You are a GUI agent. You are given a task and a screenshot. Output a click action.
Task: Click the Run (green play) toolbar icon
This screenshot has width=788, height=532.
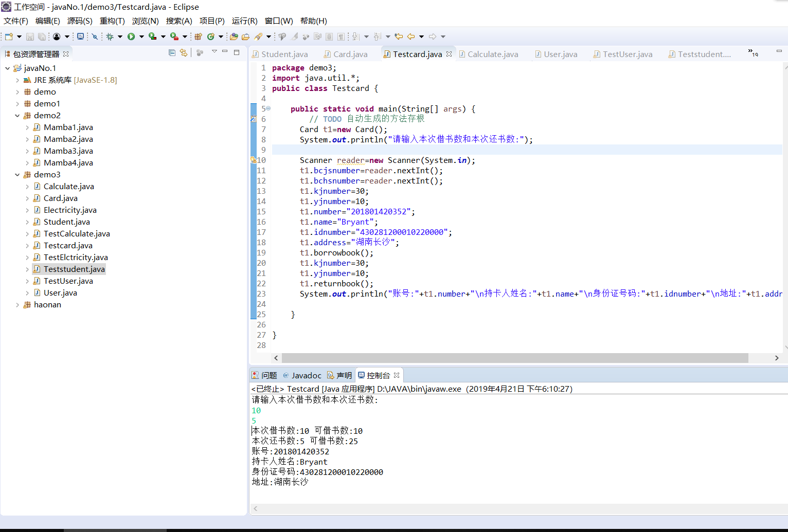(x=131, y=36)
